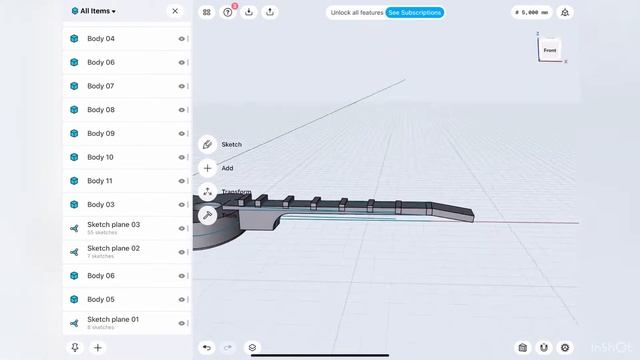Open the All Items filter dropdown
Image resolution: width=640 pixels, height=360 pixels.
pyautogui.click(x=93, y=11)
